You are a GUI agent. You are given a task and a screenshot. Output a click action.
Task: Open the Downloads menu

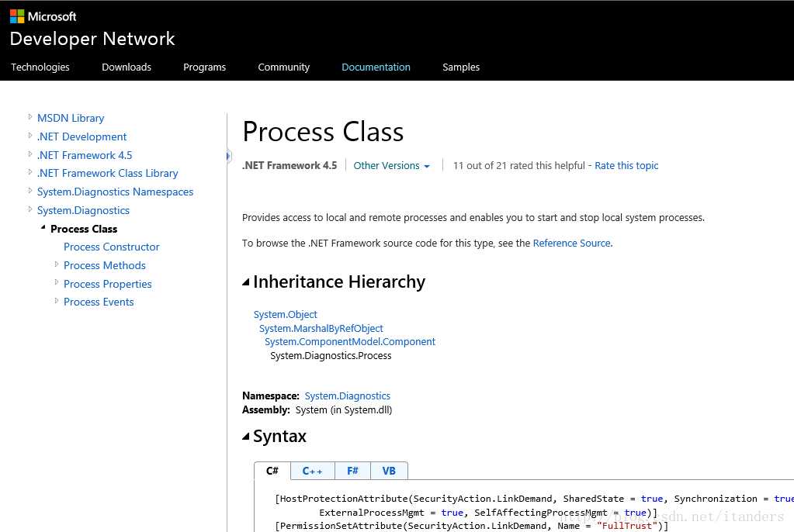tap(127, 67)
